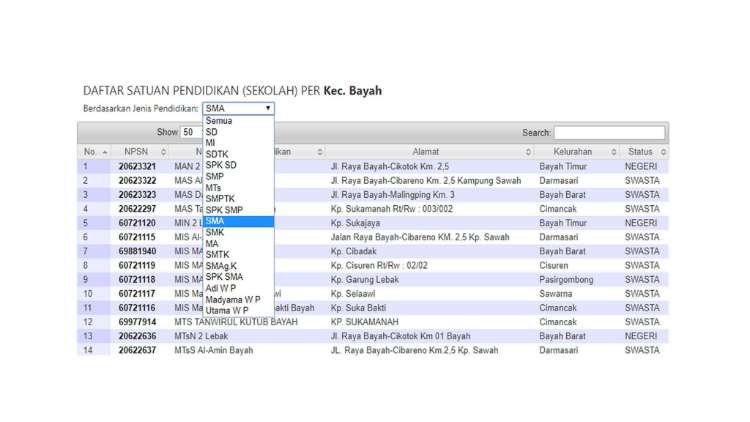
Task: Sort table by the No. column
Action: point(95,152)
